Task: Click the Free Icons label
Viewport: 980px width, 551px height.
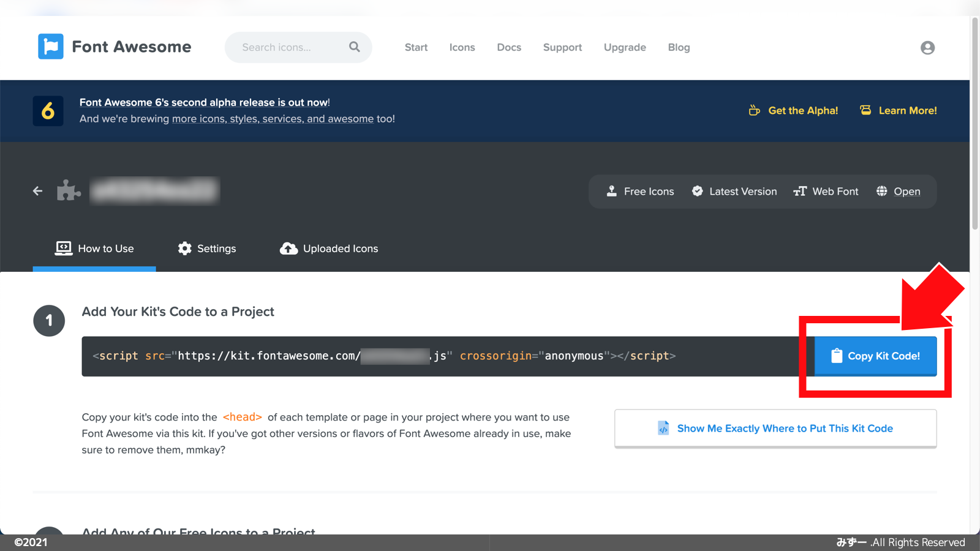Action: 649,191
